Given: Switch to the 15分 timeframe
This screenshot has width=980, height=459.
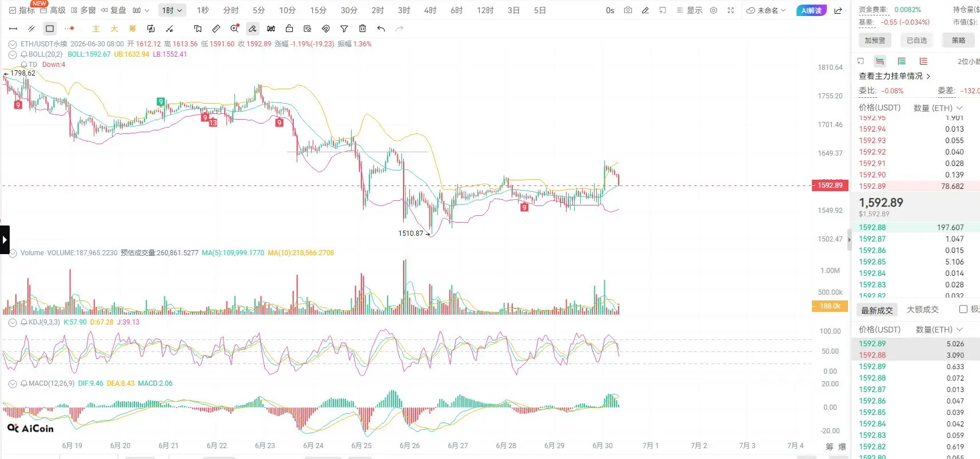Looking at the screenshot, I should coord(318,10).
